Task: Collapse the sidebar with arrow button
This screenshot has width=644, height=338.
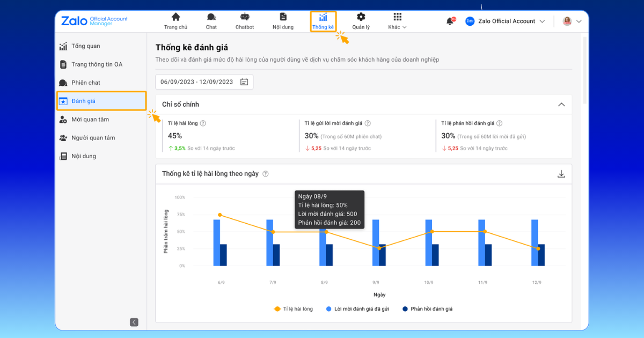Action: (x=134, y=322)
